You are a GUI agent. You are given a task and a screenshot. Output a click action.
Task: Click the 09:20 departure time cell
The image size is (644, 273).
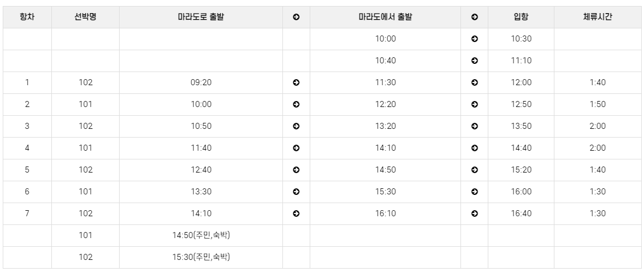coord(201,82)
